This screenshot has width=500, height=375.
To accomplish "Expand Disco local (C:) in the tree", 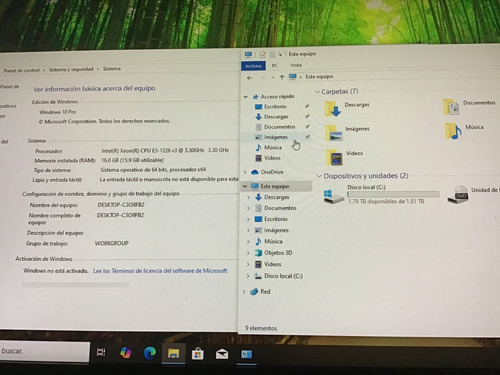I will (248, 276).
